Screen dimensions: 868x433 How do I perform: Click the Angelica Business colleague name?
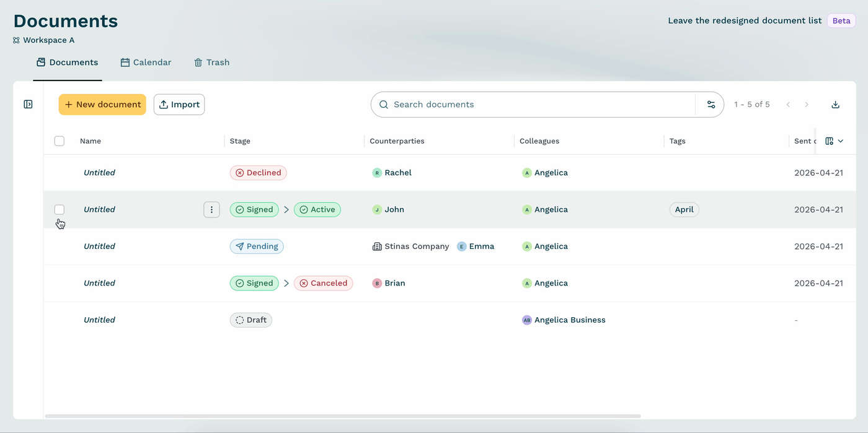(x=570, y=320)
